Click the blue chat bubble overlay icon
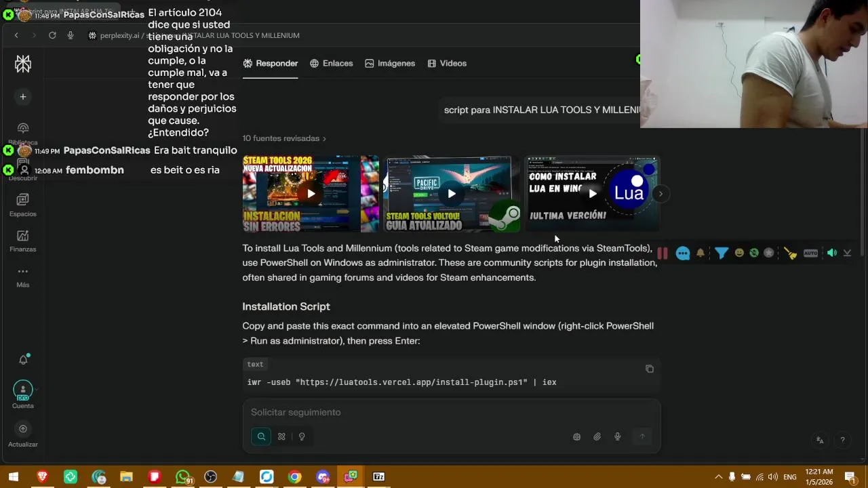This screenshot has height=488, width=868. coord(683,253)
